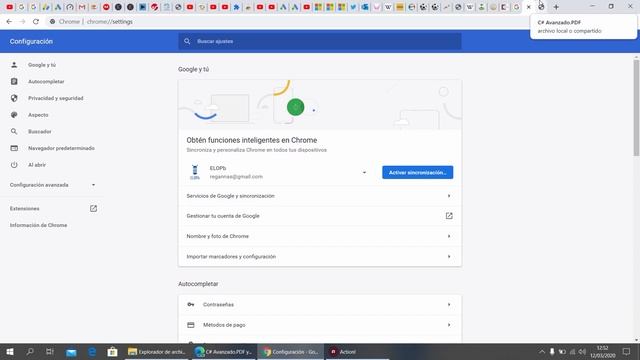This screenshot has width=640, height=360.
Task: Switch to the Gmail tab
Action: [x=82, y=7]
